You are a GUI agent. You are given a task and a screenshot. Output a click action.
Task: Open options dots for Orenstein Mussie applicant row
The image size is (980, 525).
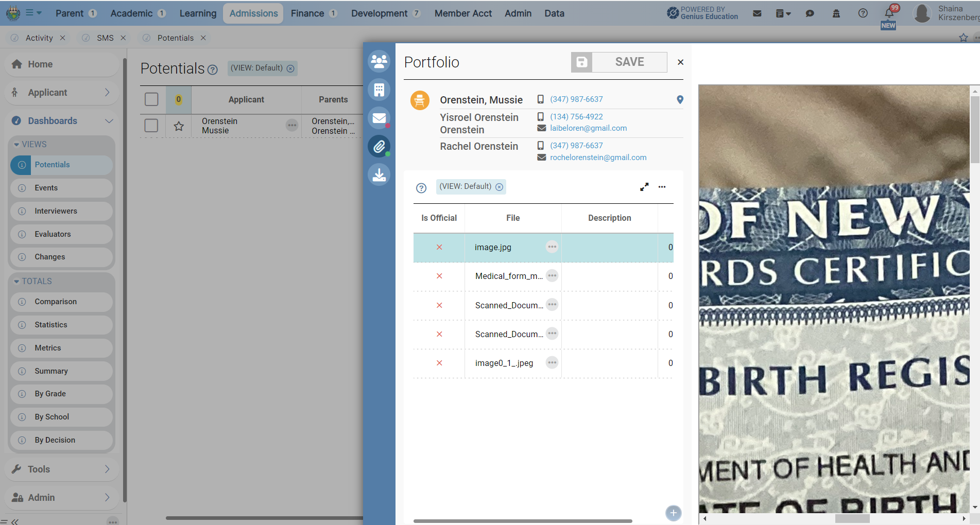tap(292, 125)
